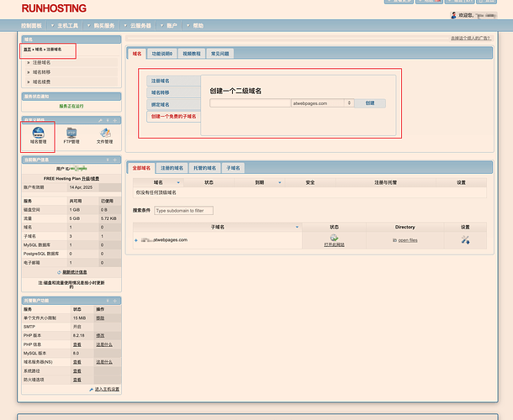The image size is (513, 420).
Task: Open the 帮助 dropdown menu
Action: point(195,25)
